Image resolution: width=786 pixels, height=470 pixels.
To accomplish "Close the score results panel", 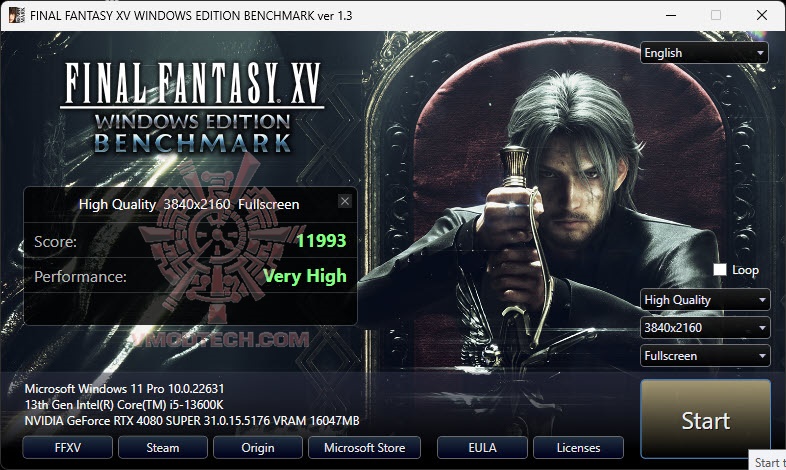I will click(345, 201).
